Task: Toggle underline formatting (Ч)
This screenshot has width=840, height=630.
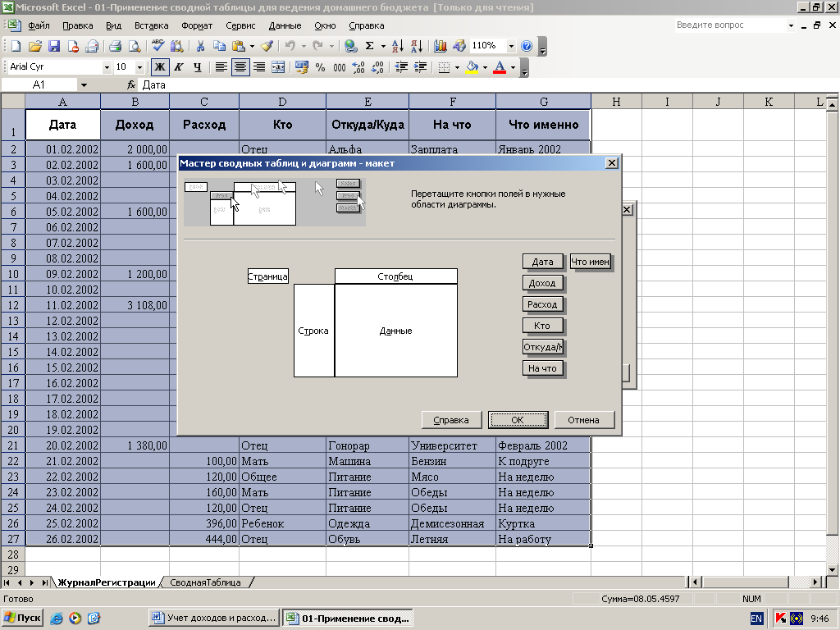Action: (198, 67)
